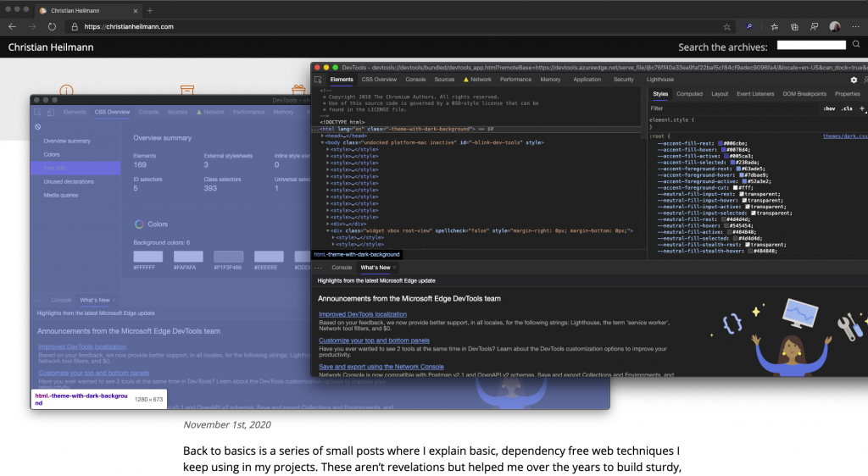The height and width of the screenshot is (476, 868).
Task: Open Unused declarations in CSS Overview sidebar
Action: pyautogui.click(x=69, y=182)
